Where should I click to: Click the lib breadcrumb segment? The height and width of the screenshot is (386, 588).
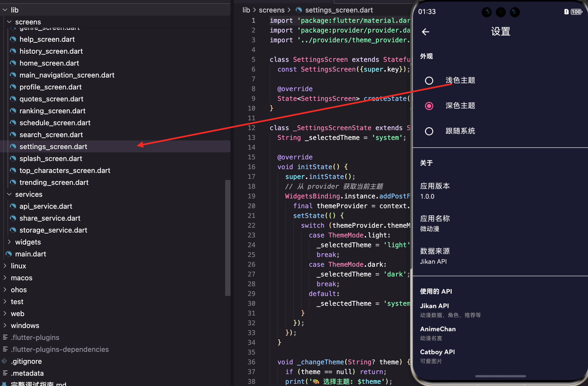[x=246, y=10]
